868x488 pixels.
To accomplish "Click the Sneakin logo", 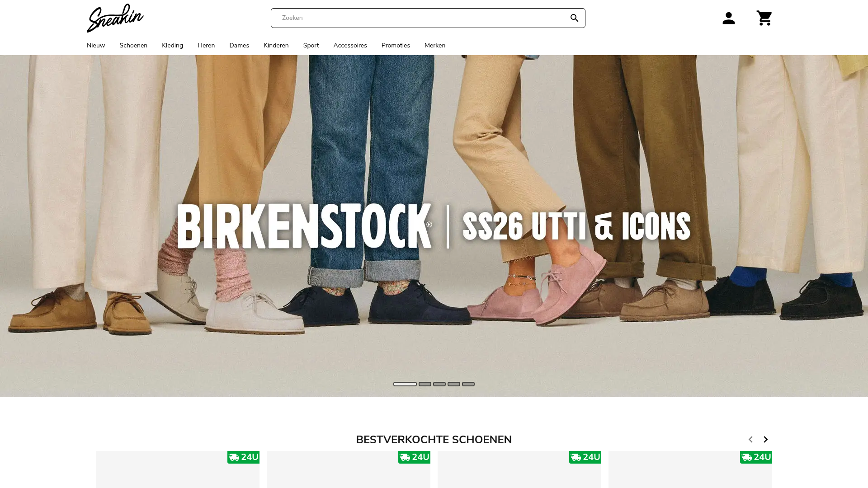I will [x=115, y=18].
